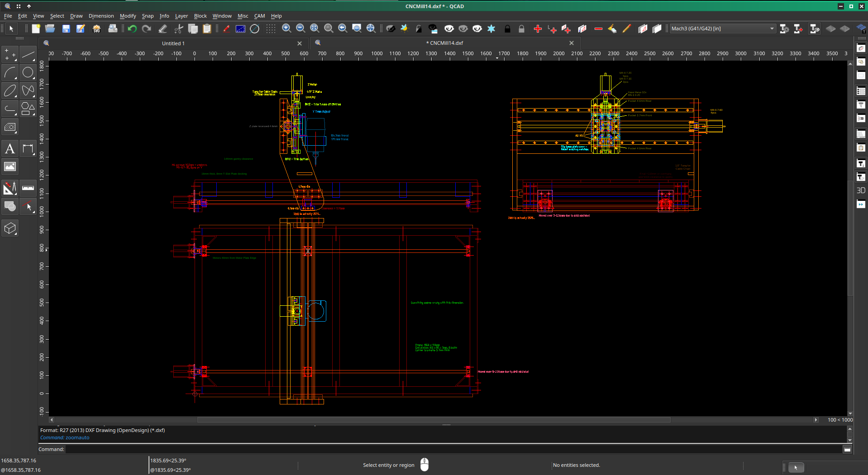Open the Mach3 (G41/G42) [in] dropdown

[x=723, y=28]
